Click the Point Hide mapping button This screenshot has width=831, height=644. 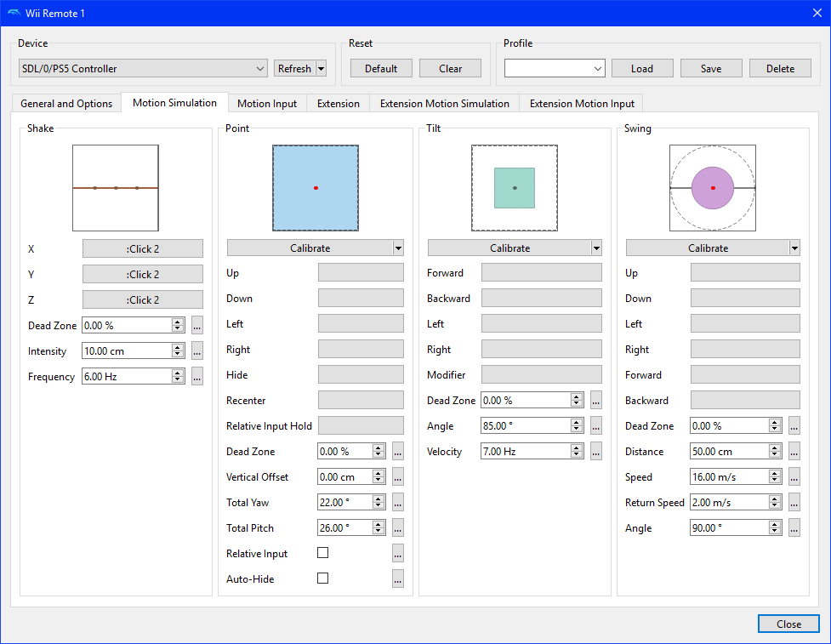(361, 374)
